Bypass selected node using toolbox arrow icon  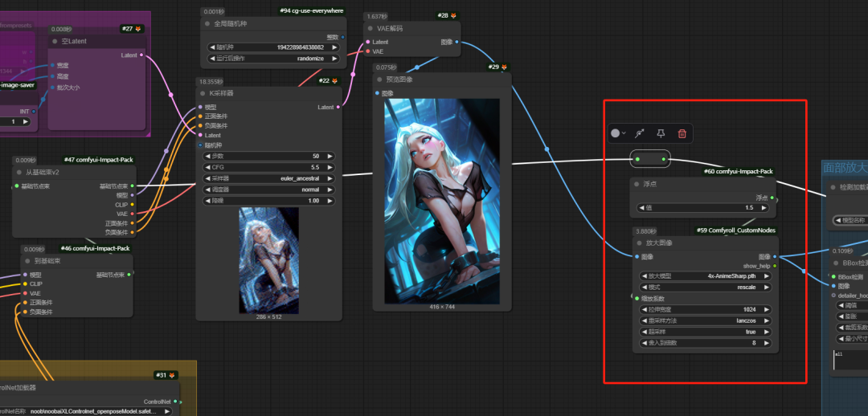pos(640,133)
